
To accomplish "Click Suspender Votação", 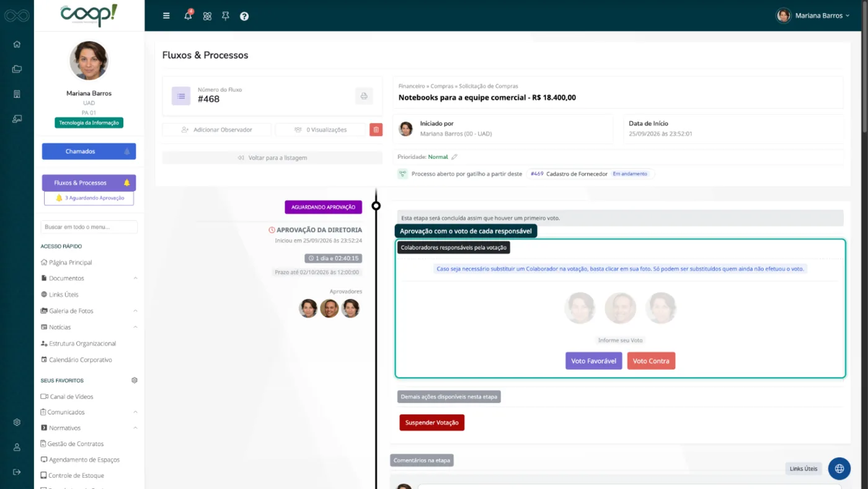I will pyautogui.click(x=432, y=423).
